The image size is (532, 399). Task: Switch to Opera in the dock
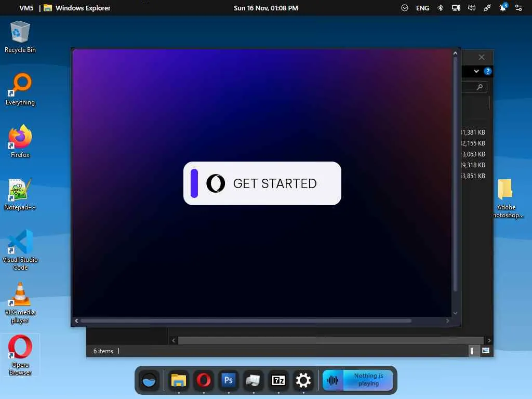[204, 381]
